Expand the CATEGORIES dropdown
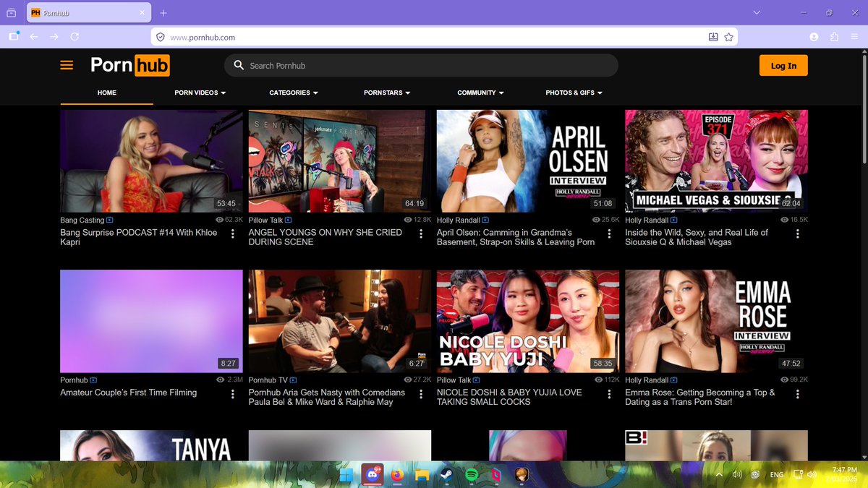This screenshot has width=868, height=488. (x=294, y=93)
